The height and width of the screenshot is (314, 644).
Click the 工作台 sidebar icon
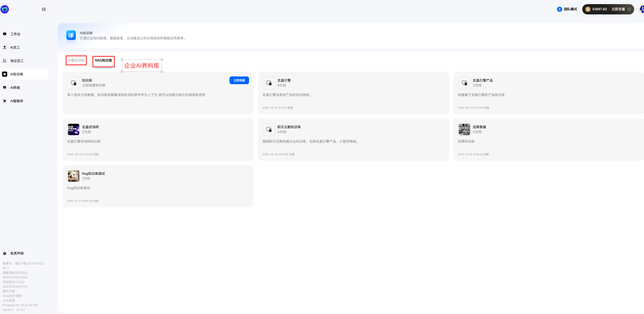click(x=5, y=34)
